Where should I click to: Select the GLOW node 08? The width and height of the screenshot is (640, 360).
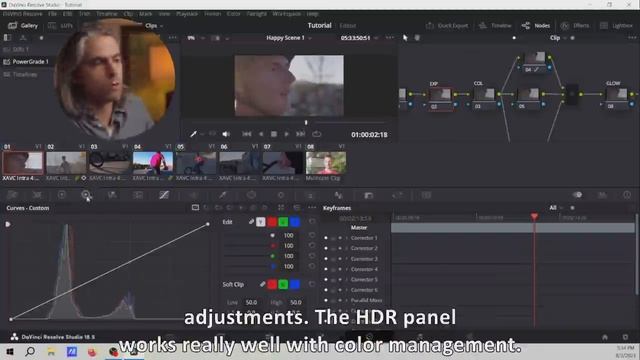[x=616, y=98]
